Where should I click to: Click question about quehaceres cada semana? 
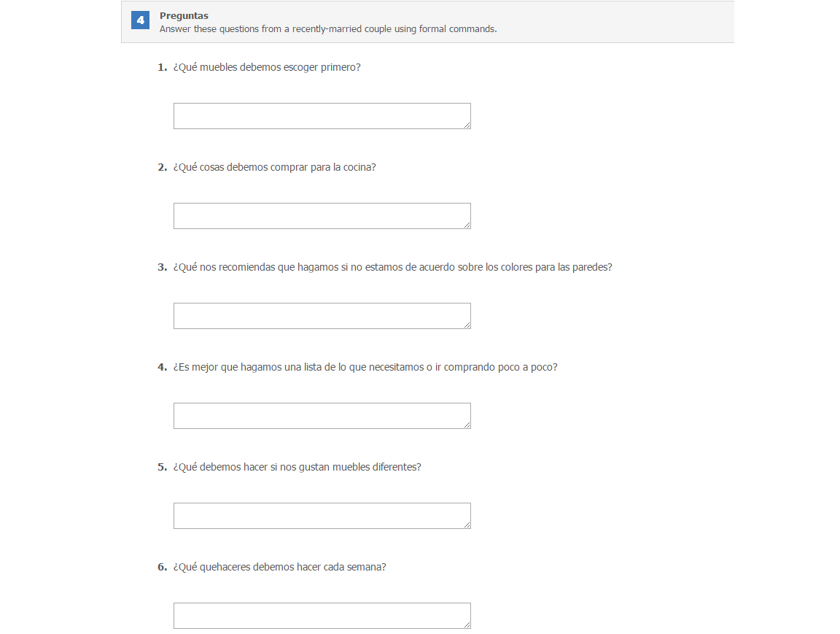point(280,567)
